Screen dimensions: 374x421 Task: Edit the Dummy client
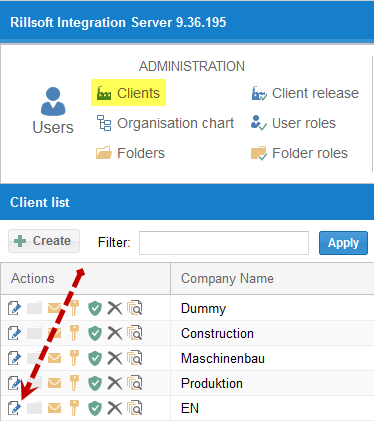[14, 308]
